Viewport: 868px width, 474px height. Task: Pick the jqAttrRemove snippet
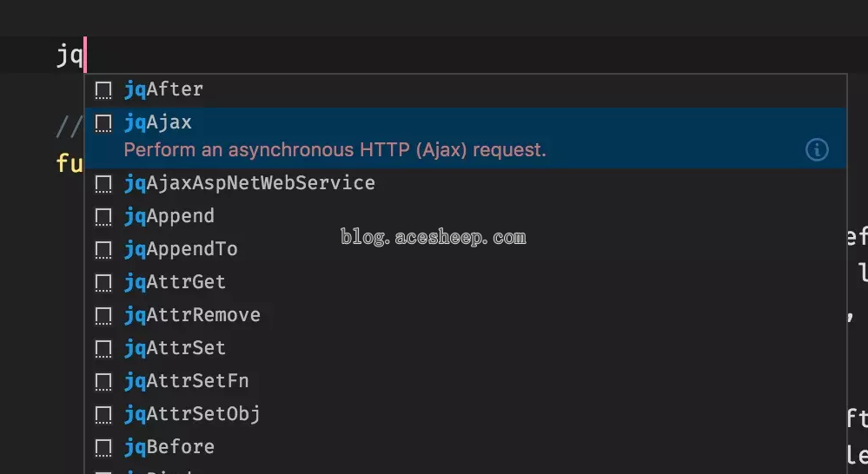(x=192, y=315)
